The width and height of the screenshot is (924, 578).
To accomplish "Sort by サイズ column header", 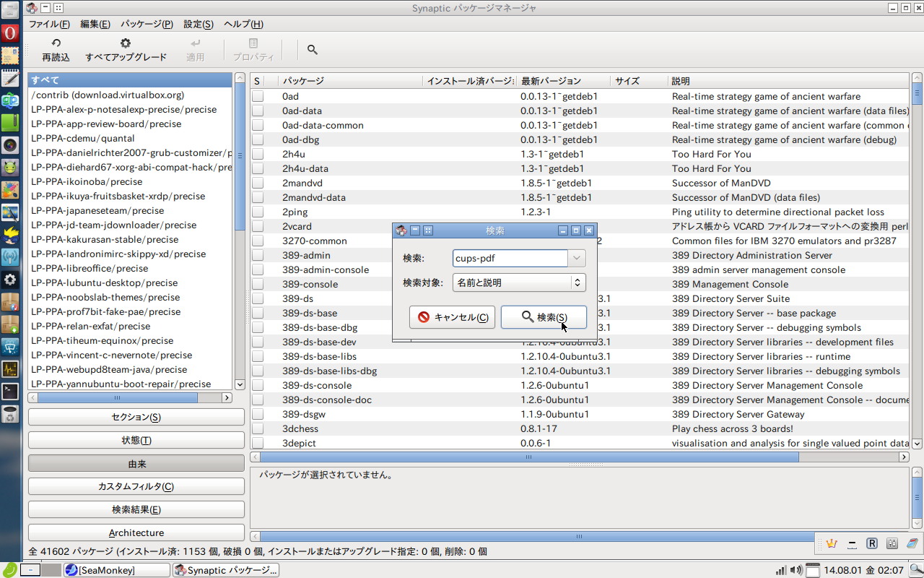I will pyautogui.click(x=639, y=81).
